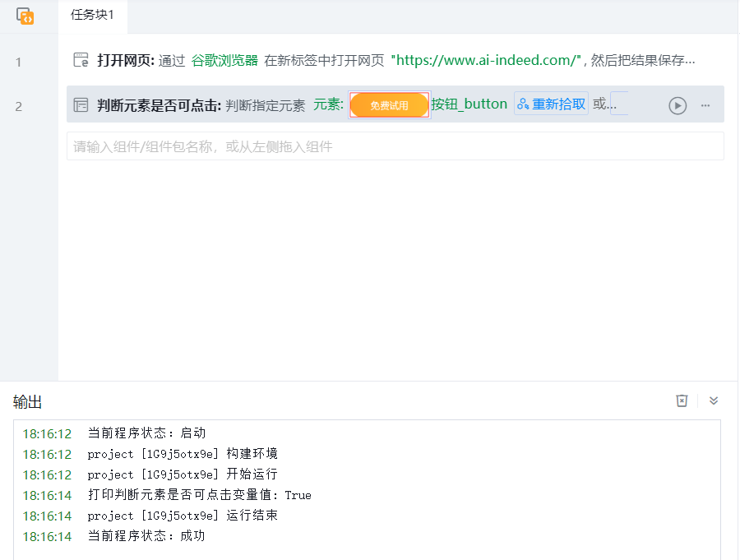Open the 谷歌浏览器 browser parameter
This screenshot has width=740, height=560.
224,60
